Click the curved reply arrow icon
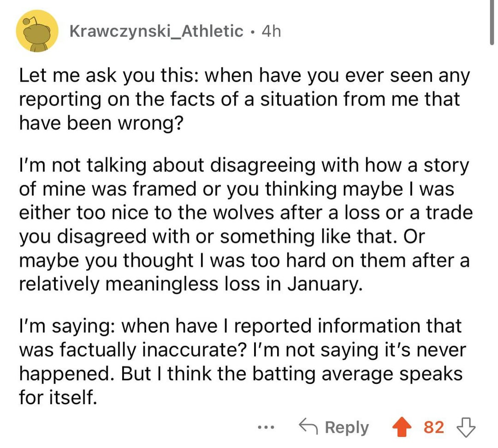Screen dimensions: 498x448 click(308, 427)
